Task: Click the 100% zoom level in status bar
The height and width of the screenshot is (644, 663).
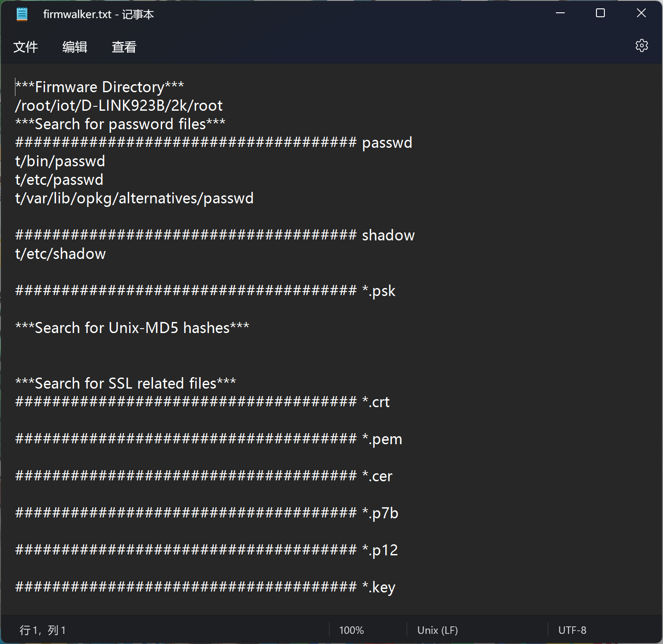Action: [351, 630]
